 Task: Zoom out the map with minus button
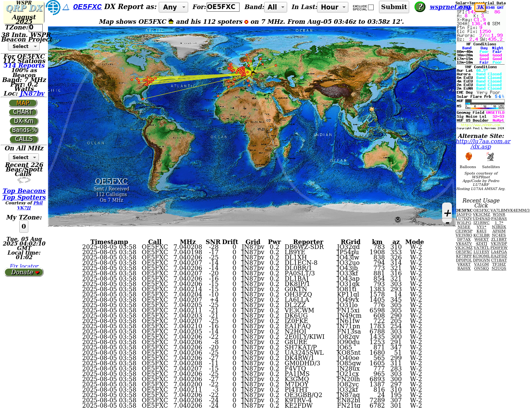(x=447, y=223)
